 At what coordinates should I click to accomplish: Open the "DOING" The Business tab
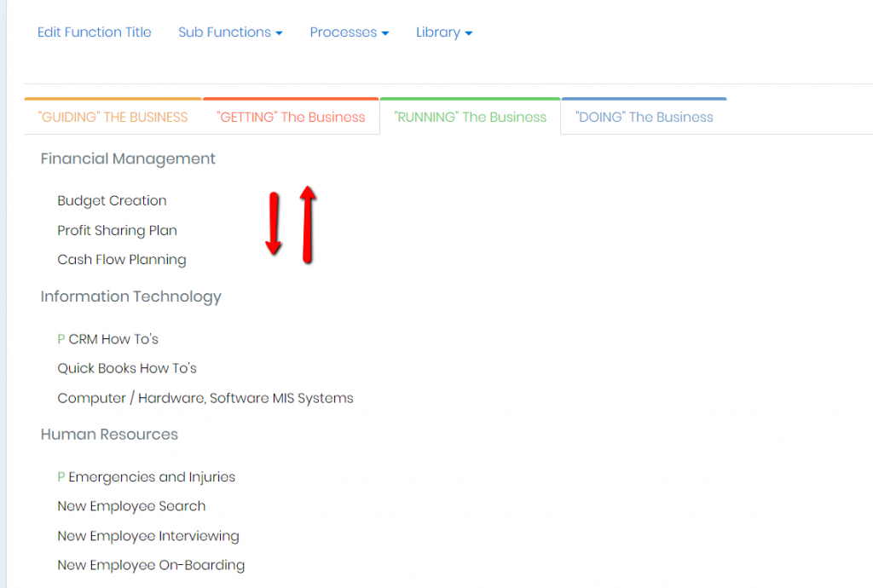click(644, 116)
